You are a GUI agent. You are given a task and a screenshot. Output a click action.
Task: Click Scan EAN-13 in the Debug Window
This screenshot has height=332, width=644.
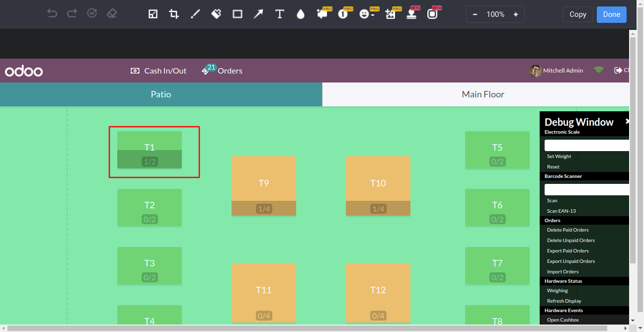pyautogui.click(x=561, y=211)
